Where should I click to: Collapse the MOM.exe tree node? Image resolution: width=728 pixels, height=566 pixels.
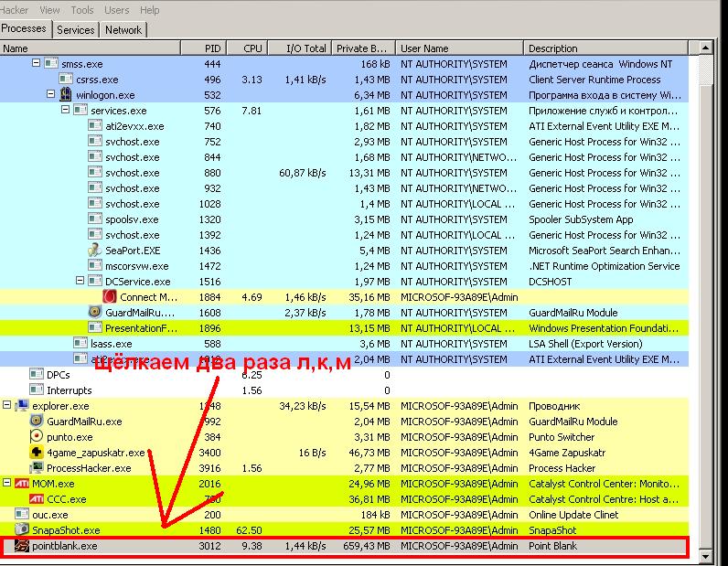pos(7,483)
